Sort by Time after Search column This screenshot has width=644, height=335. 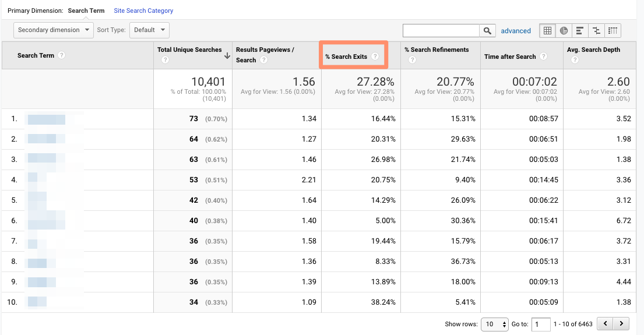tap(510, 57)
